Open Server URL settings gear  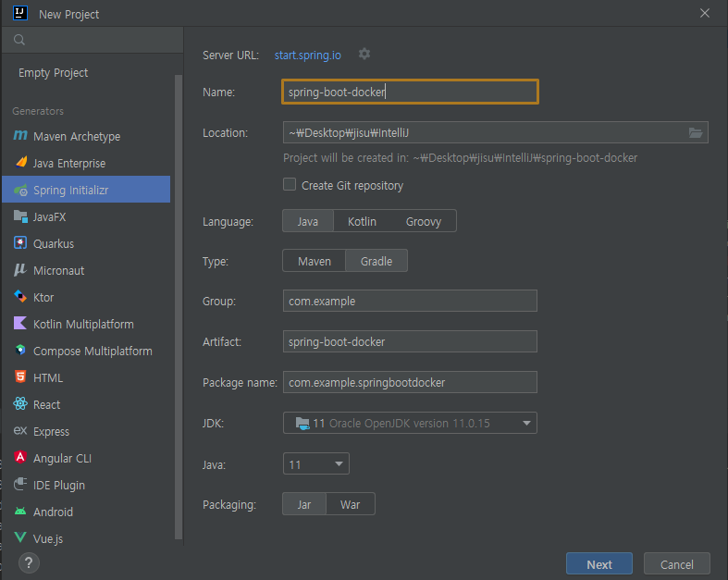click(364, 55)
